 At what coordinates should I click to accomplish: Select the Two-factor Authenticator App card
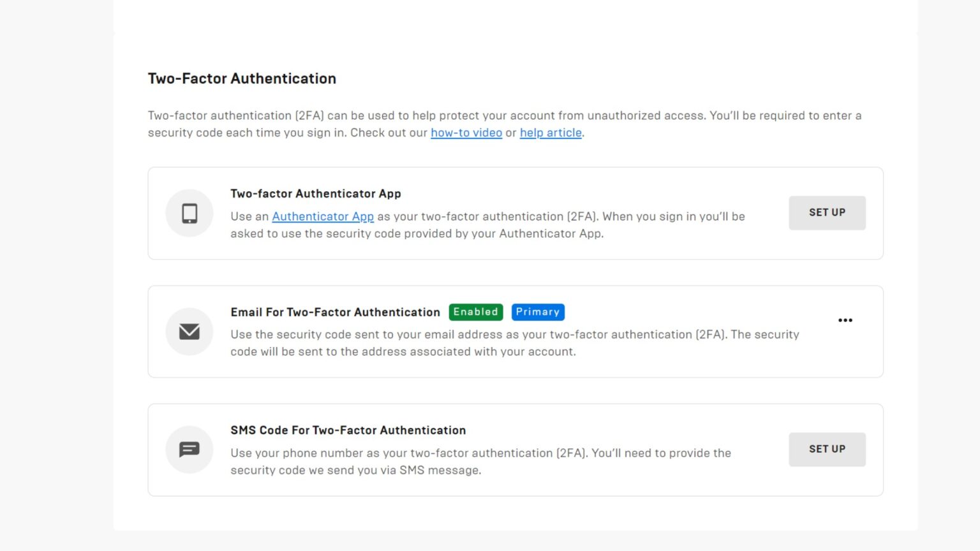click(516, 213)
